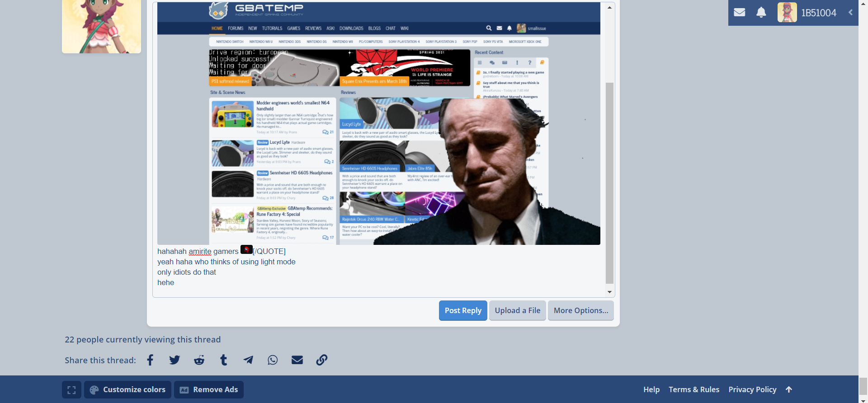Screen dimensions: 868x403
Task: Open the Terms & Rules link
Action: (x=694, y=389)
